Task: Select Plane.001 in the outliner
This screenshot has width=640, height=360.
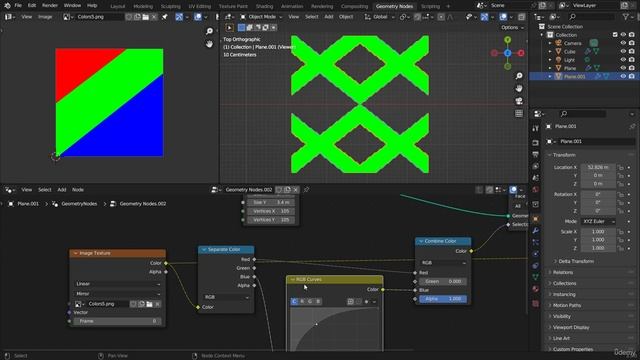Action: (x=574, y=76)
